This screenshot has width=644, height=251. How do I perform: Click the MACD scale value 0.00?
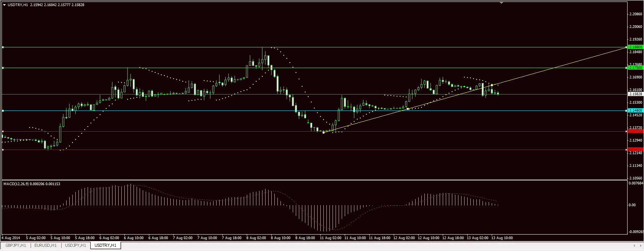click(632, 205)
